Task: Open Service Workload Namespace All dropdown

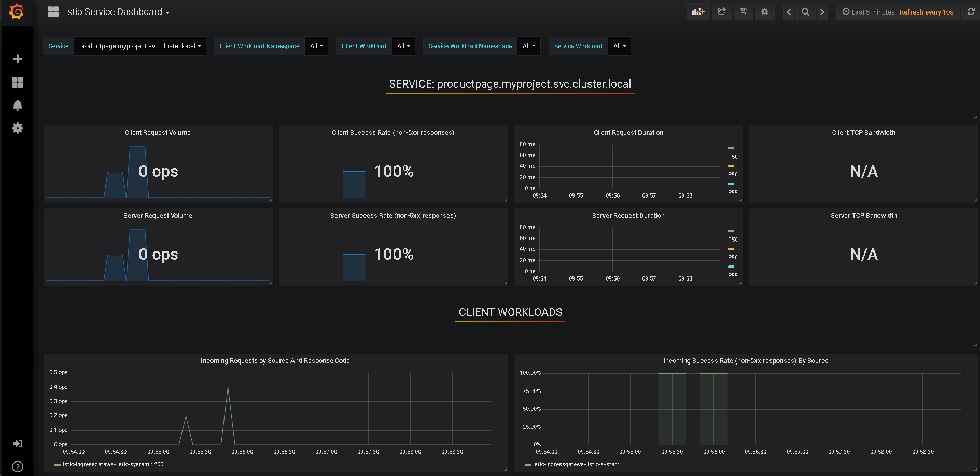Action: click(x=529, y=46)
